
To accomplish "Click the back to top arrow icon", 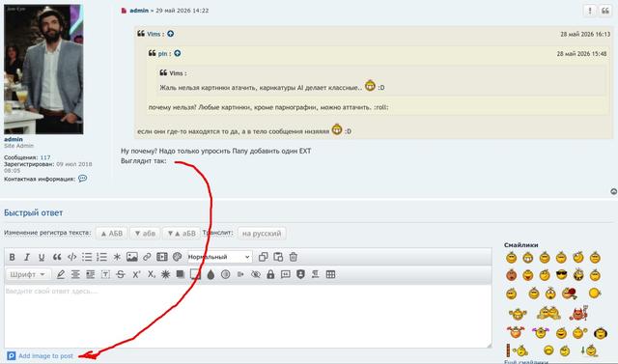I will pos(614,191).
